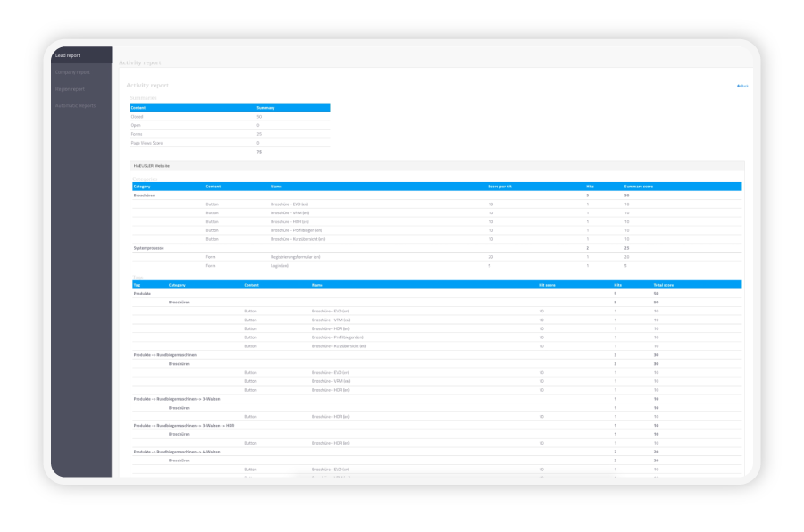Sort by the Summary column header
804x532 pixels.
(x=266, y=107)
